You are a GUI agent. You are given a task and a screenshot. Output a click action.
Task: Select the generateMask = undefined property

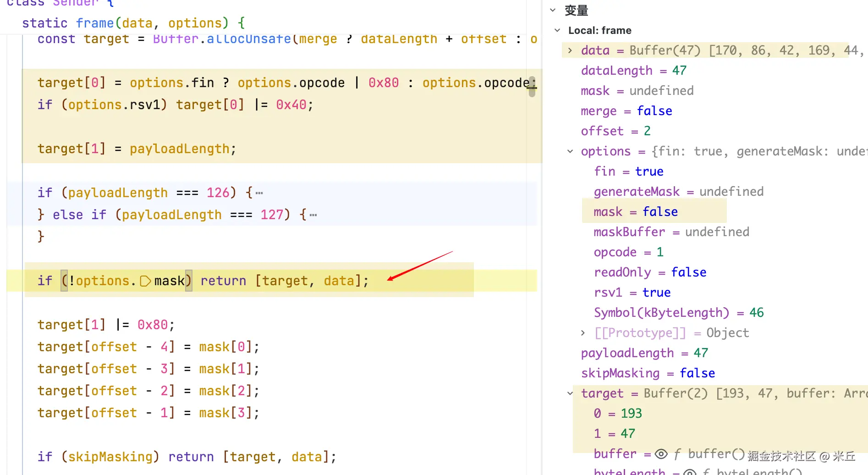pos(678,192)
